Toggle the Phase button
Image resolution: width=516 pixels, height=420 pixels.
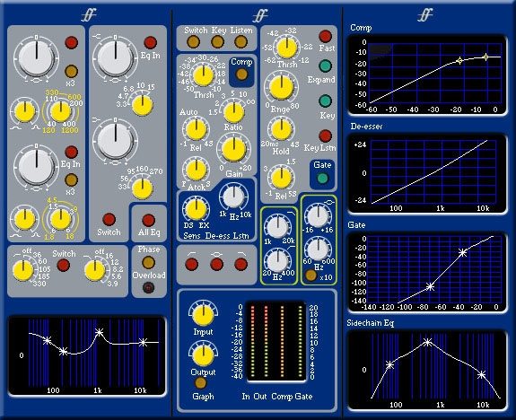[x=148, y=262]
